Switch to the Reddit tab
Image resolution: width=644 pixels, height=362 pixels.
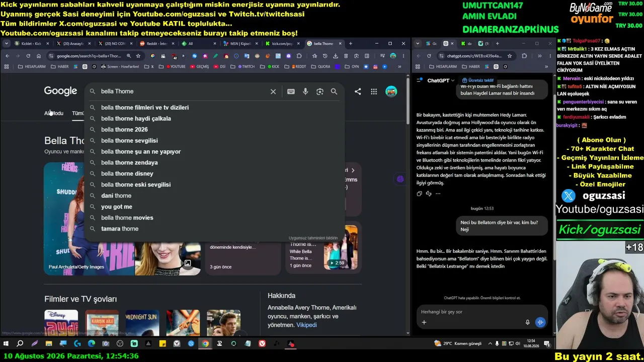[156, 44]
